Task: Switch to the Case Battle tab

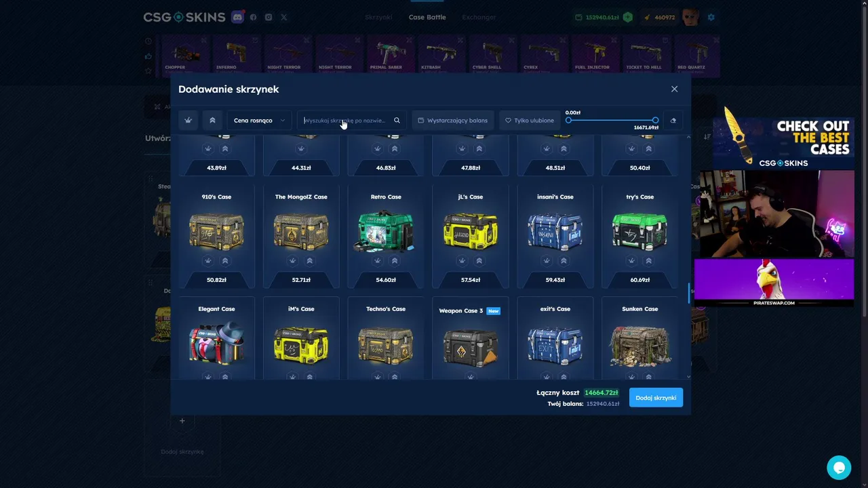Action: (x=427, y=17)
